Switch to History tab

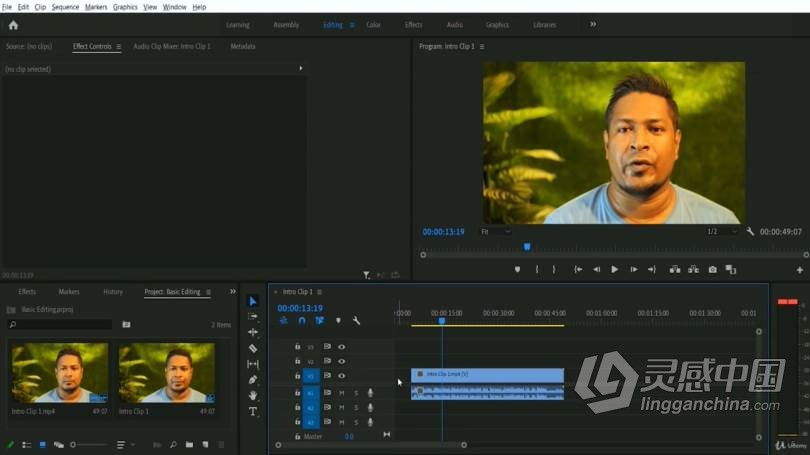point(113,292)
